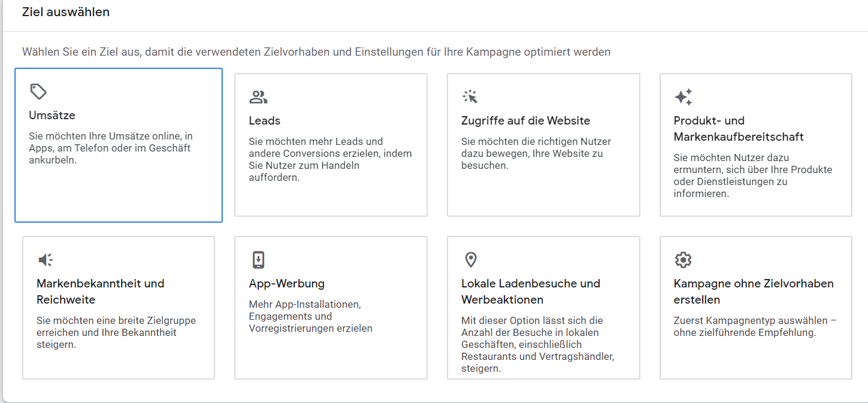
Task: Click the megaphone icon for Markenbekanntheit
Action: (46, 260)
